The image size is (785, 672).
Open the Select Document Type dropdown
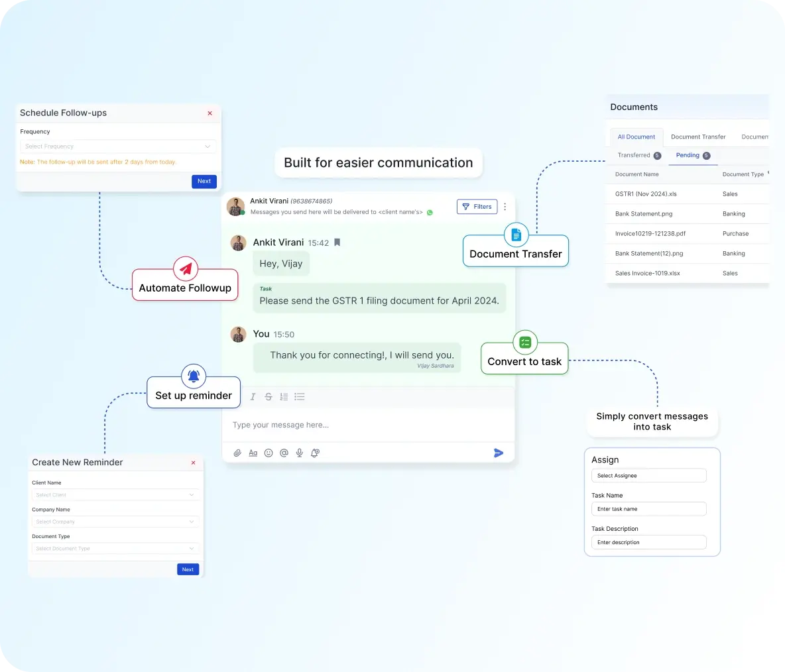(115, 549)
